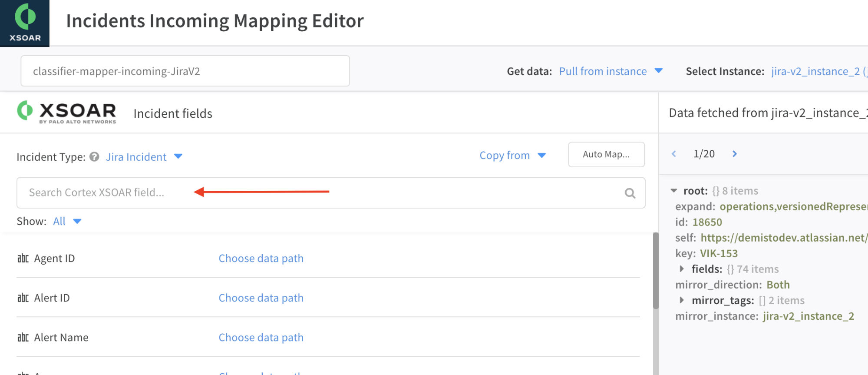Screen dimensions: 868x375
Task: Click the incident fields list scrollbar
Action: pyautogui.click(x=656, y=270)
